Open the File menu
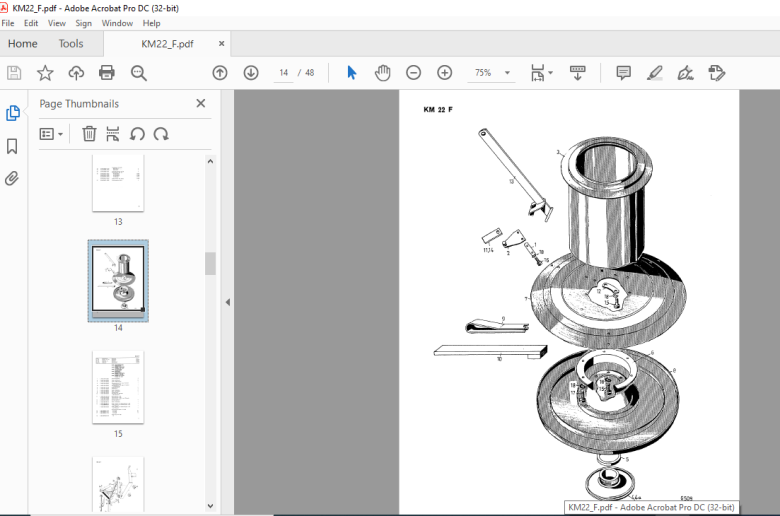Viewport: 780px width, 516px height. [8, 23]
